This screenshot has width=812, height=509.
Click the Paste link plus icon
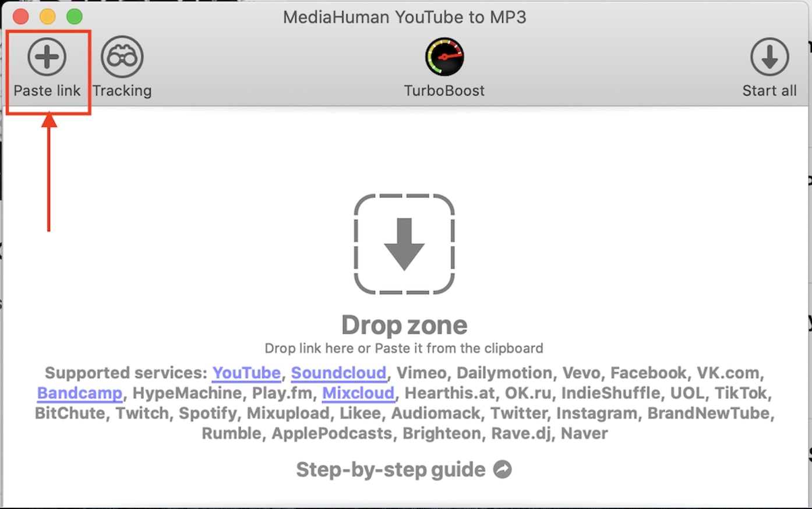click(x=47, y=56)
